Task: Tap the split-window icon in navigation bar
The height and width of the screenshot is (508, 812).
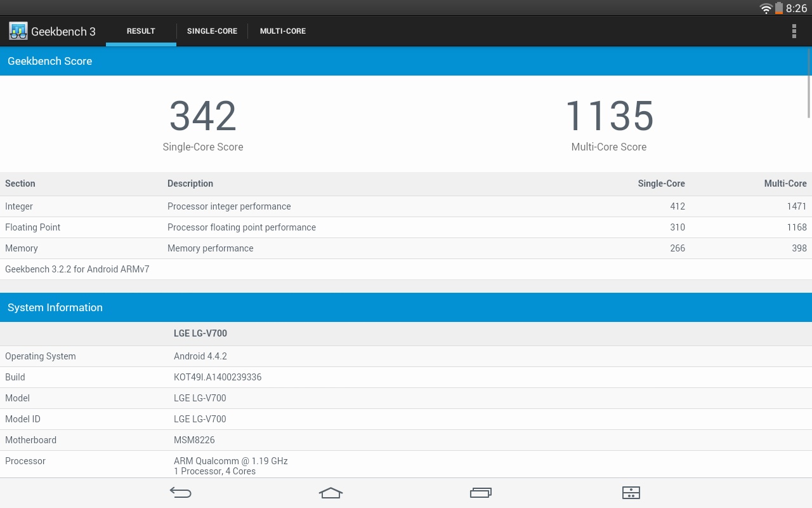Action: tap(631, 493)
